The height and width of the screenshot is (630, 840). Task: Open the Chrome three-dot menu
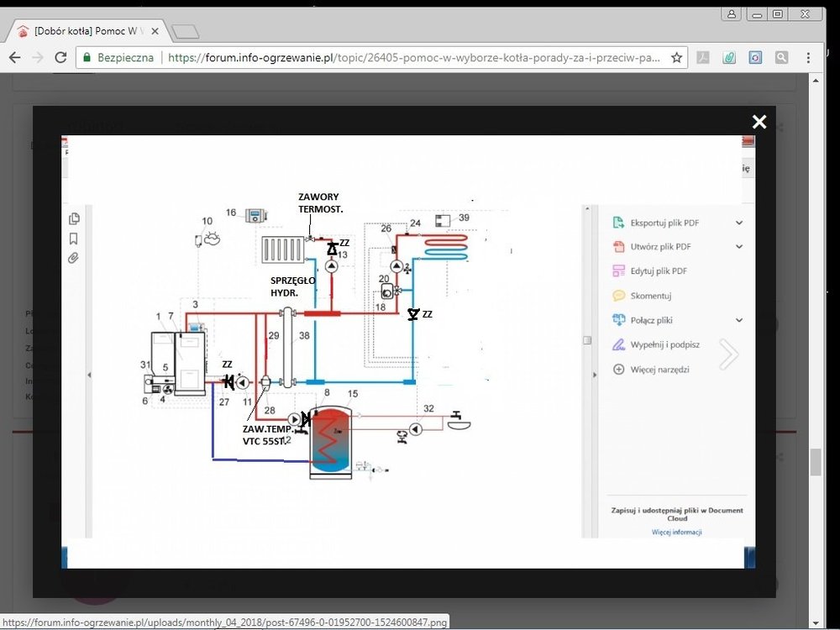(x=808, y=58)
